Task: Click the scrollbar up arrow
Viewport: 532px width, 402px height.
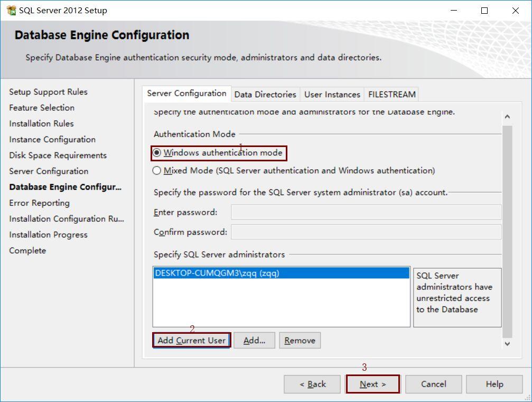Action: coord(507,117)
